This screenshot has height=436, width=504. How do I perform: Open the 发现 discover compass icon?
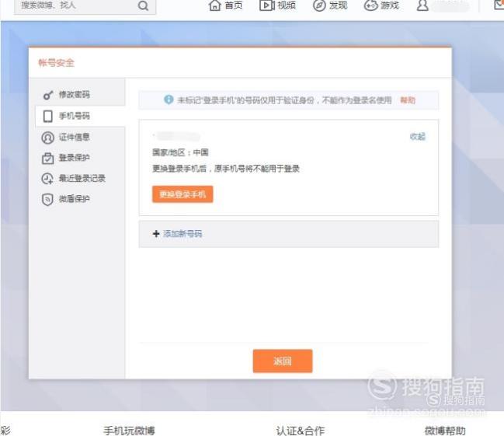pyautogui.click(x=319, y=5)
